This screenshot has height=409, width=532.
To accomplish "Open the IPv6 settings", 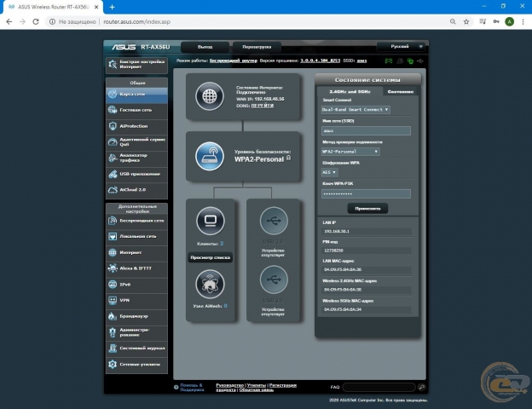I will 136,285.
